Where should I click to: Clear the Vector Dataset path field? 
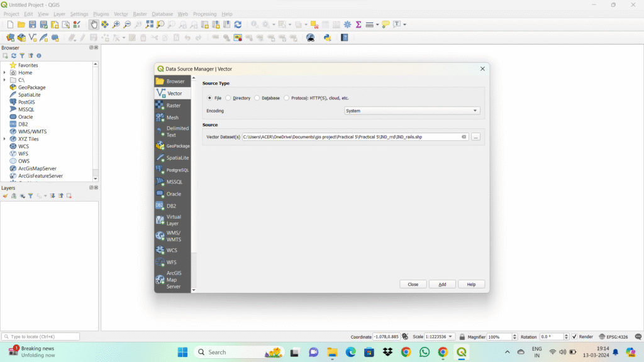[464, 137]
